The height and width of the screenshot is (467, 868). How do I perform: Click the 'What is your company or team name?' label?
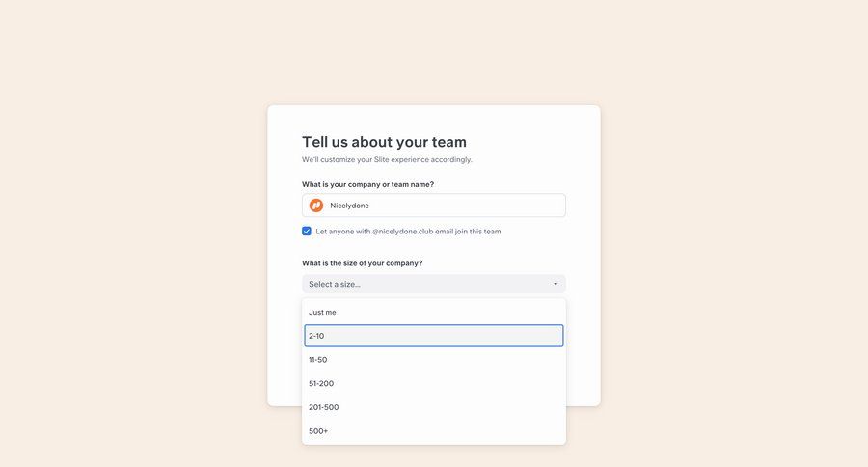coord(367,184)
